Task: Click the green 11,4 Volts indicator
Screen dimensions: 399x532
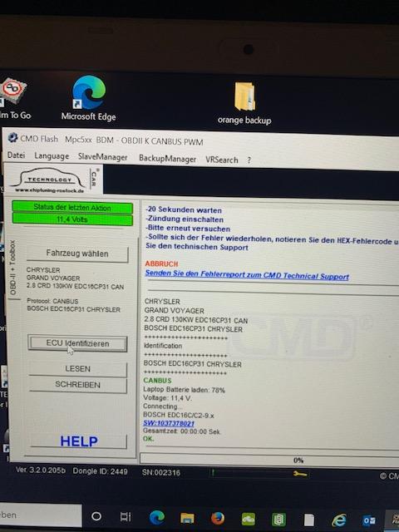Action: pos(72,219)
